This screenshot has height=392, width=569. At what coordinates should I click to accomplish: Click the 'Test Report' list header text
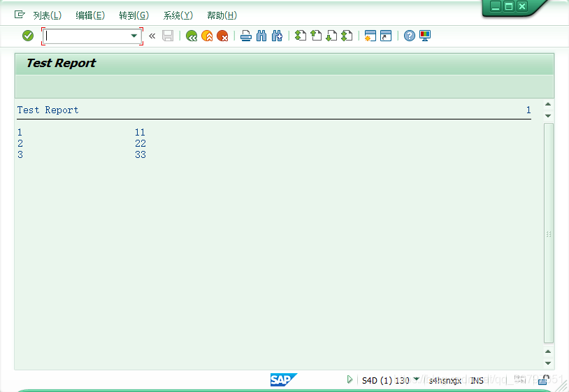48,110
